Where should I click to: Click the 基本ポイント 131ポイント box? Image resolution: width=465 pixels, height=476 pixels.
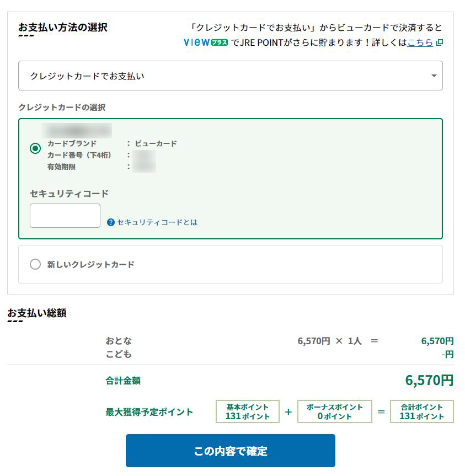coord(247,411)
